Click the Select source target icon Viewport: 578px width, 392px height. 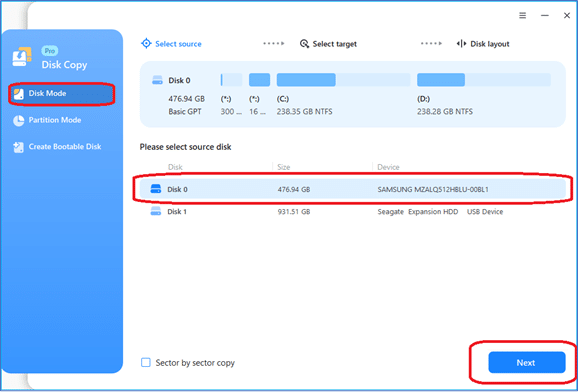(x=146, y=44)
